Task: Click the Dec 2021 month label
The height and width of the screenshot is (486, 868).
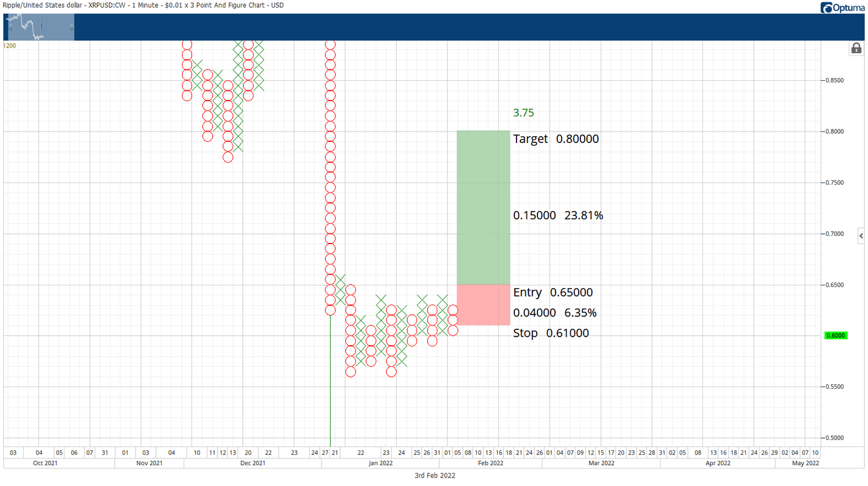Action: tap(253, 463)
